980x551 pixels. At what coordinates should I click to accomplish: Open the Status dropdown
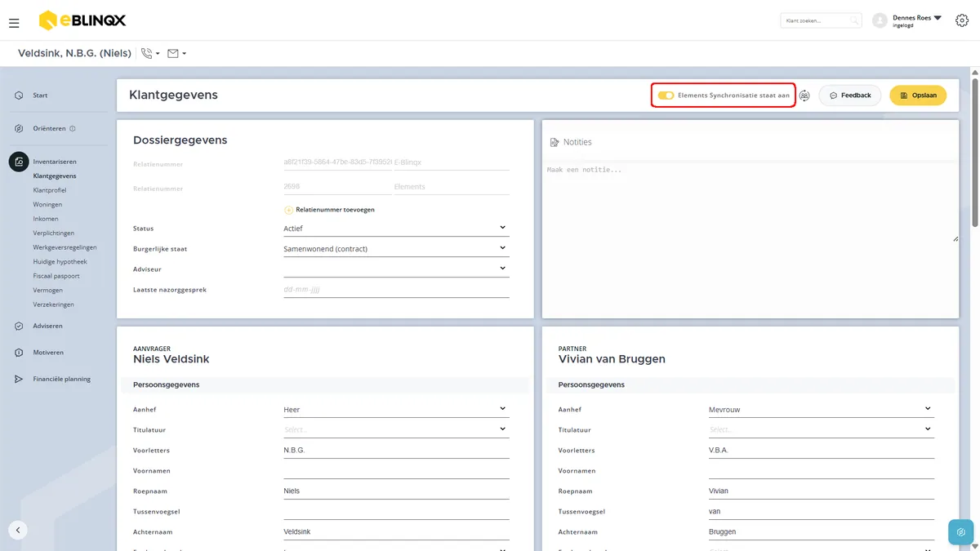396,229
